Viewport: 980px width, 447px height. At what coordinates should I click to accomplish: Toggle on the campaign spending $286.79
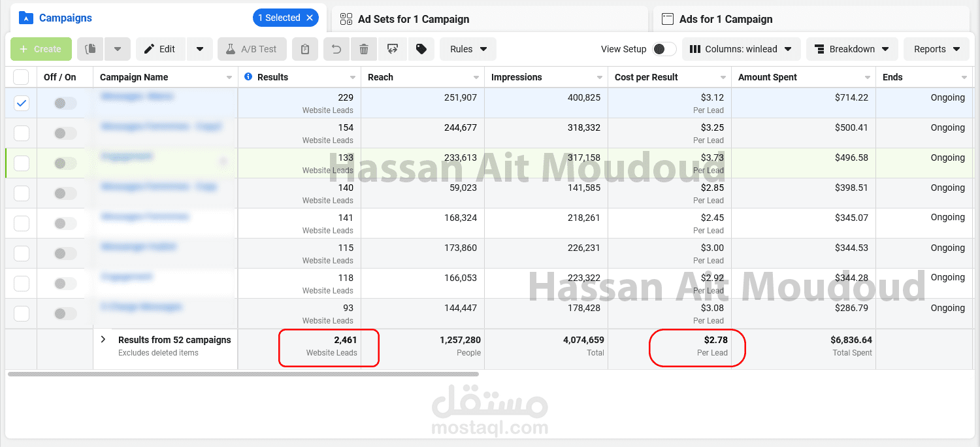[x=65, y=314]
